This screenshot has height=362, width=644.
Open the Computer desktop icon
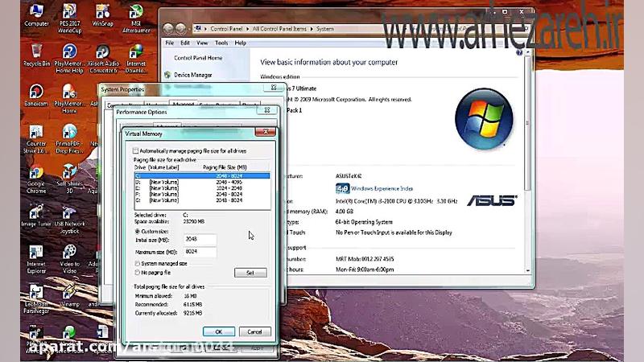(x=36, y=15)
